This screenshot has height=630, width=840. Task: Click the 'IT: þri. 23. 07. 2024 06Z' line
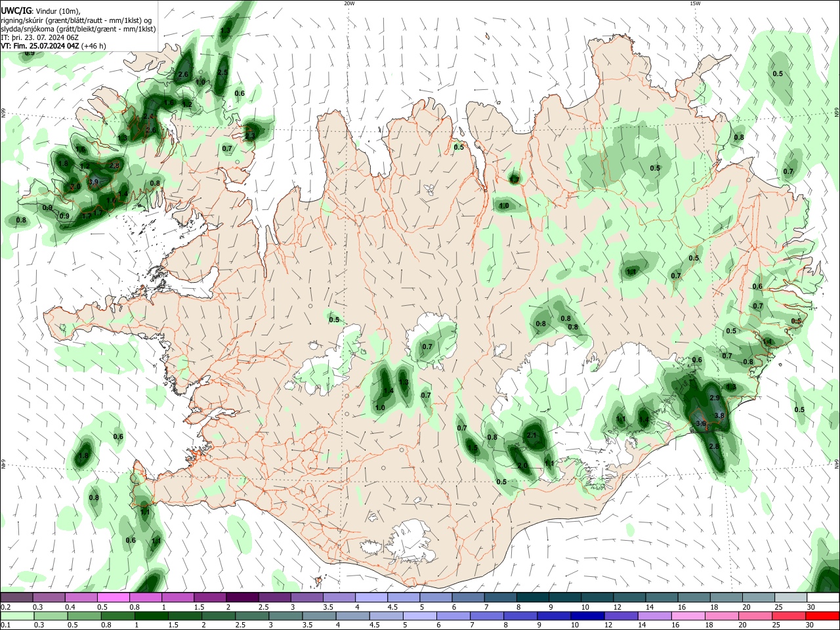pyautogui.click(x=39, y=37)
